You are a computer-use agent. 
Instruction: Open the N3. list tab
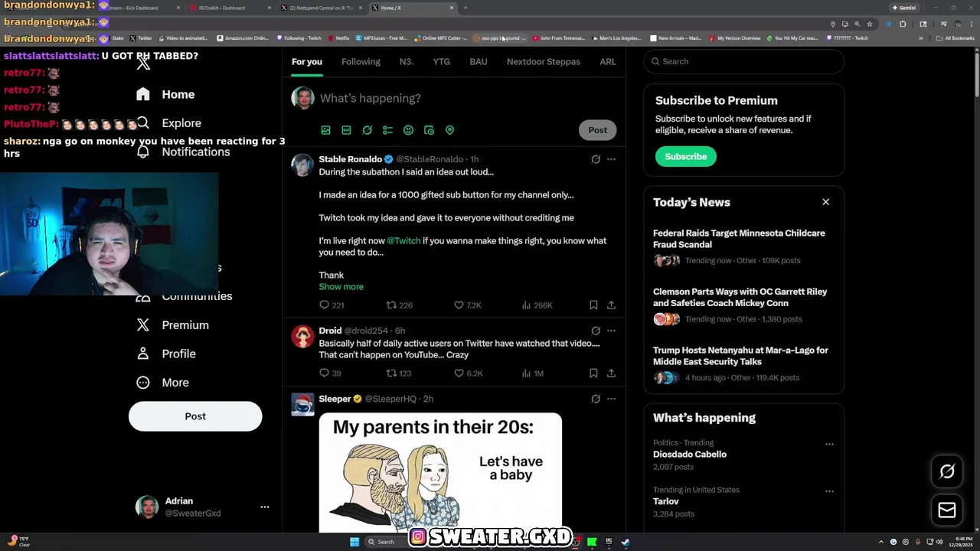coord(407,61)
